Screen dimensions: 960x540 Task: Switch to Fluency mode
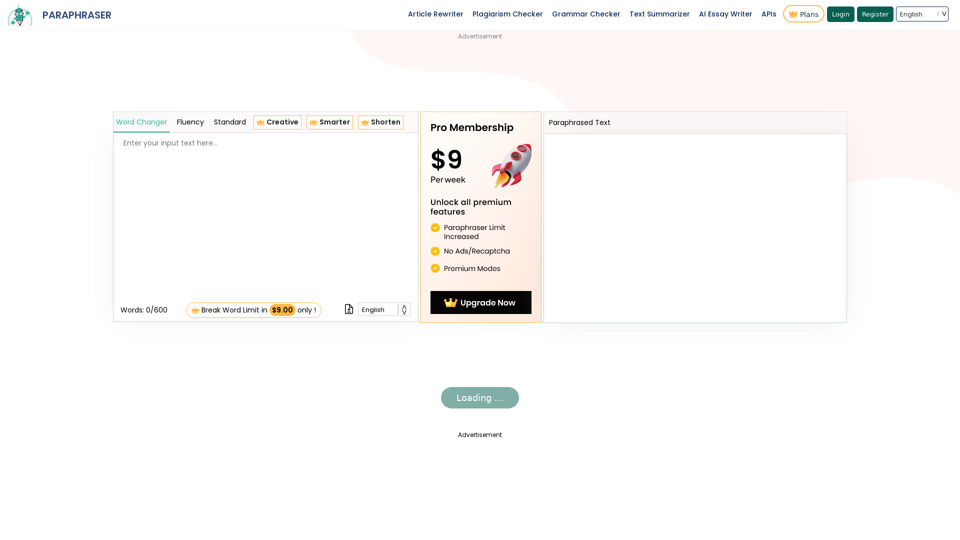pyautogui.click(x=190, y=122)
